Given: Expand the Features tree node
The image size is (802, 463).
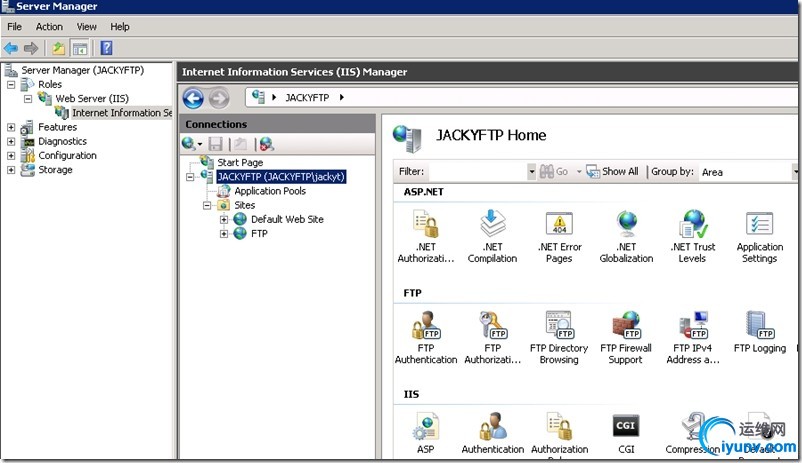Looking at the screenshot, I should pos(11,127).
